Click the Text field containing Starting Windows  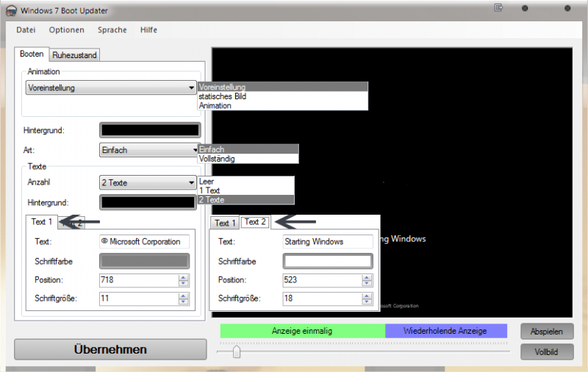click(x=328, y=241)
